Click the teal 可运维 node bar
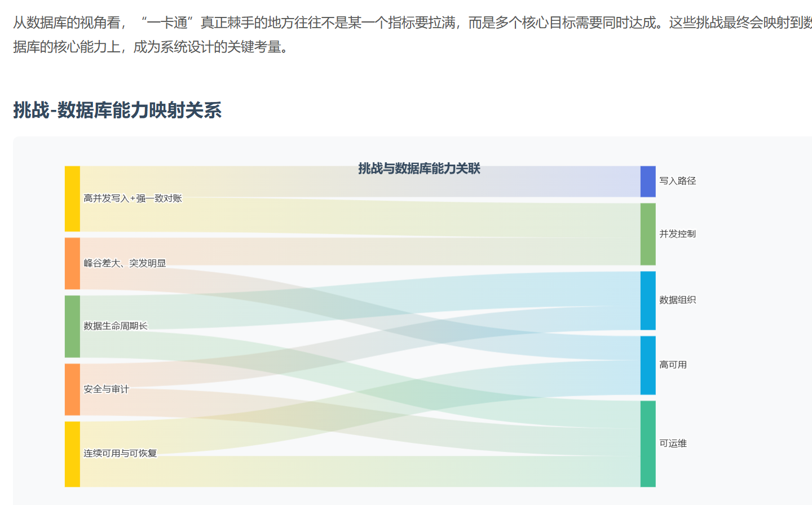Screen dimensions: 812x505 648,444
